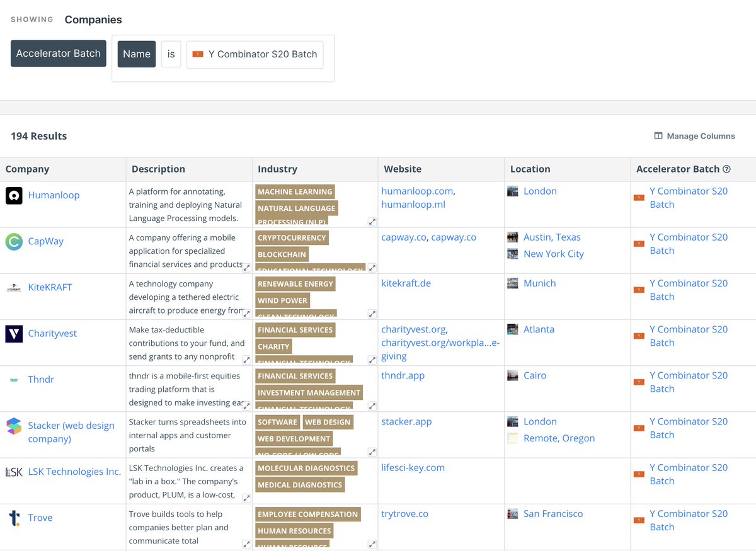Click the MOLECULAR DIAGNOSTICS industry tag

point(306,468)
